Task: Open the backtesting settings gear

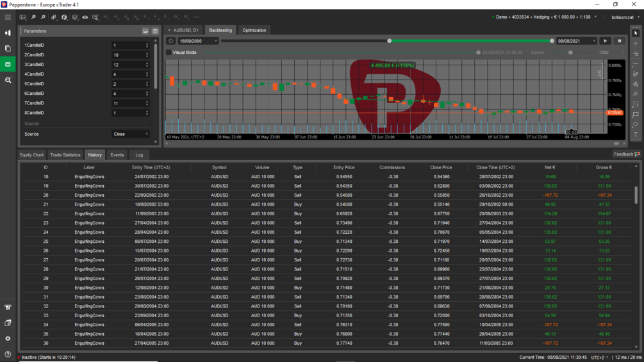Action: tap(171, 41)
